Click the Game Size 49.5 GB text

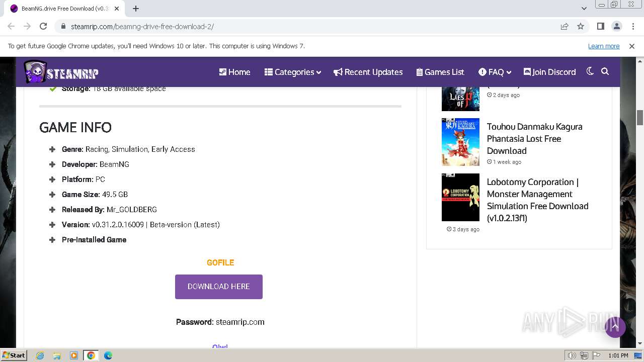(95, 195)
